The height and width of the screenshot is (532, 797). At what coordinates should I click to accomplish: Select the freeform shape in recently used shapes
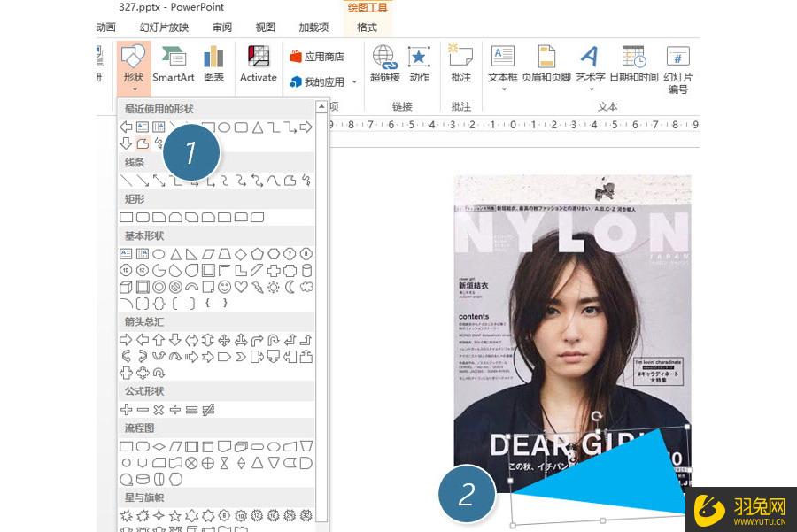[143, 143]
